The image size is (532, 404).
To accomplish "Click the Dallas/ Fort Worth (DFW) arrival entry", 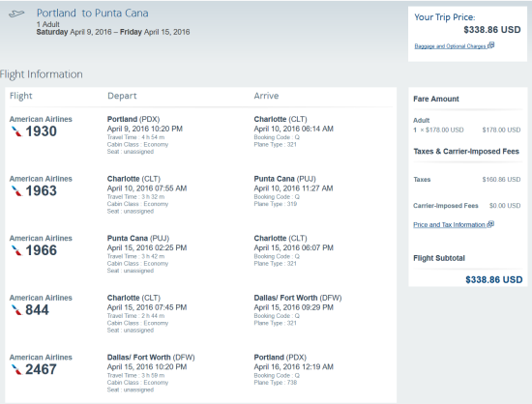I will click(298, 298).
